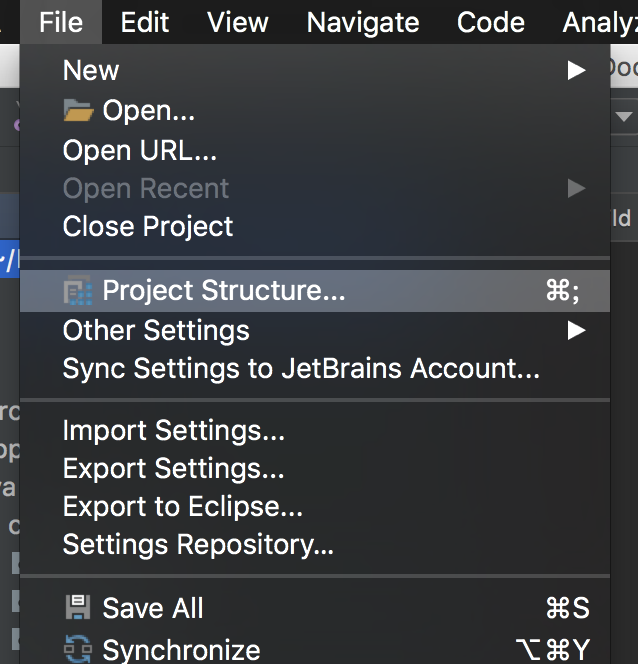This screenshot has height=664, width=638.
Task: Click Export Settings...
Action: pos(174,469)
